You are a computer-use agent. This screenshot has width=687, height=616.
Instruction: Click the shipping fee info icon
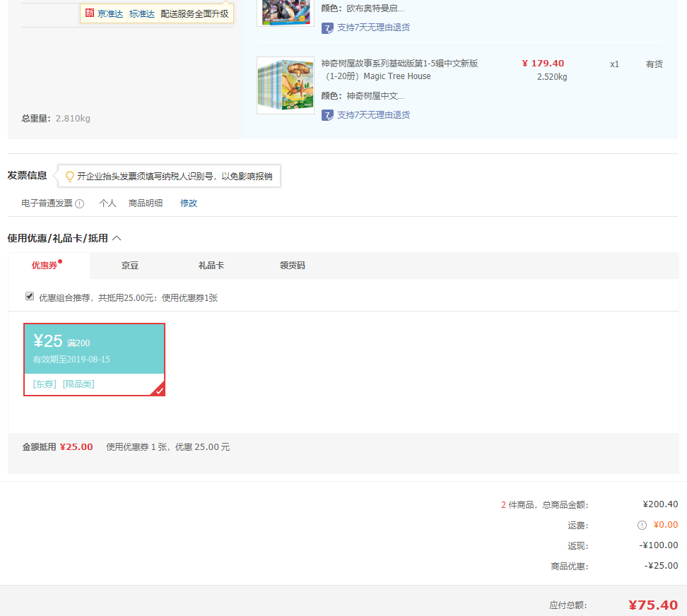642,526
